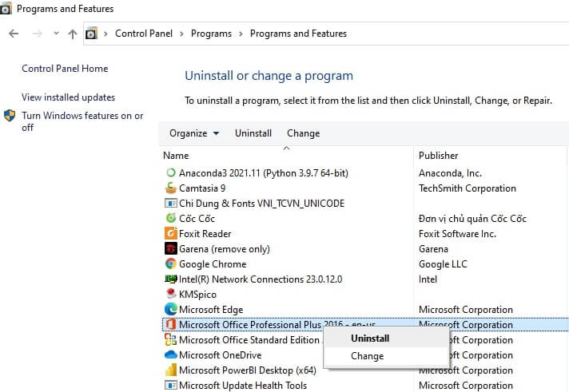Open Turn Windows features on or off
The width and height of the screenshot is (569, 392).
pyautogui.click(x=82, y=121)
